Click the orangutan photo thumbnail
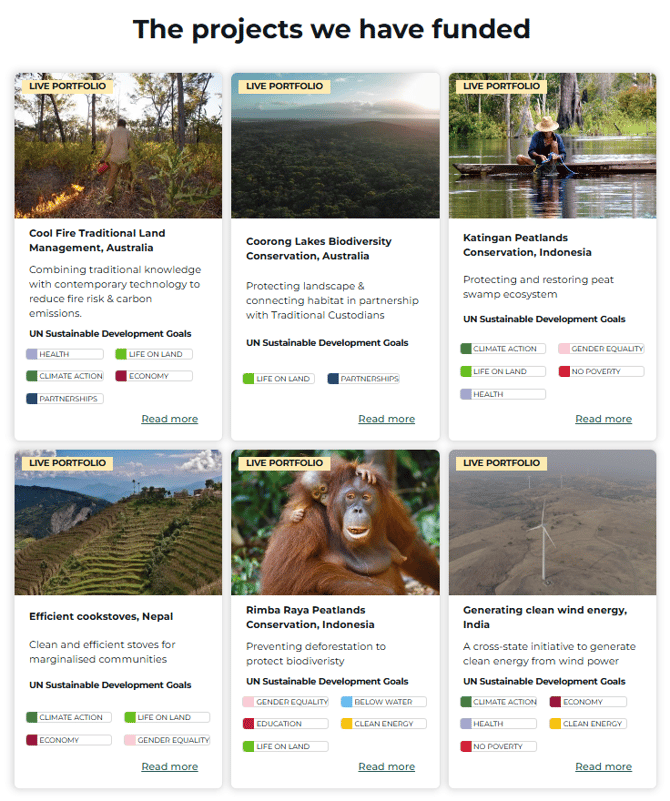Viewport: 670px width, 801px height. [335, 522]
